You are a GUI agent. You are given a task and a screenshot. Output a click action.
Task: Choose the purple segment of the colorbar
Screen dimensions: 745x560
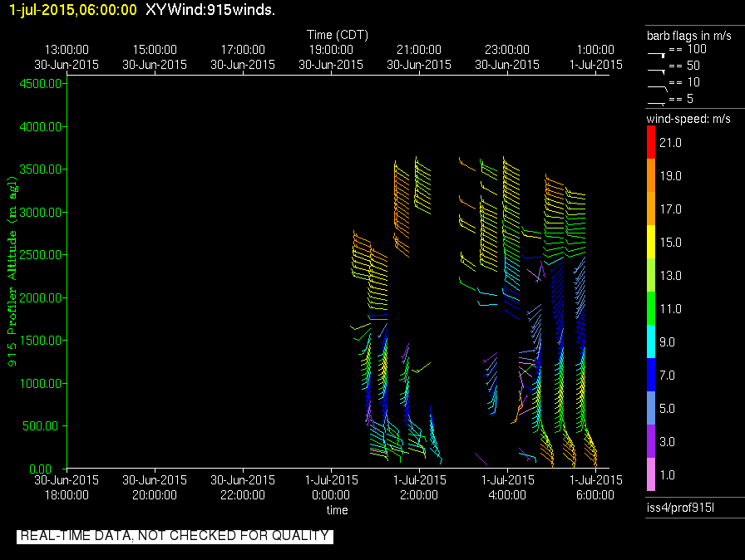pos(651,441)
